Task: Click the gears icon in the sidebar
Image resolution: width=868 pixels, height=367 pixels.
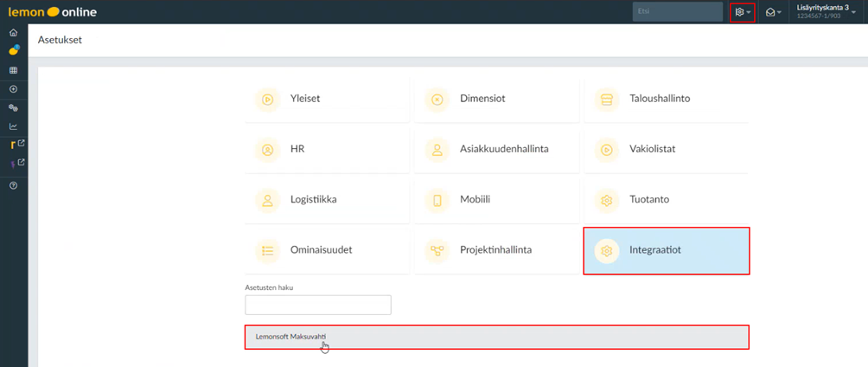Action: pyautogui.click(x=13, y=108)
